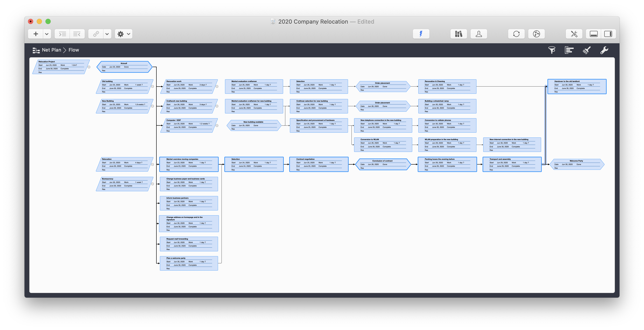Select Market evaluation craftsmen for new building
The width and height of the screenshot is (644, 330).
click(x=254, y=106)
